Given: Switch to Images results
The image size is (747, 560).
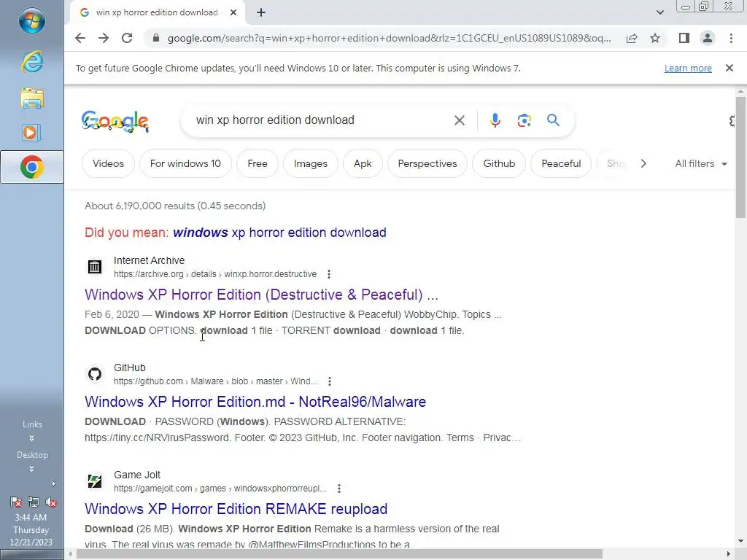Looking at the screenshot, I should (311, 163).
